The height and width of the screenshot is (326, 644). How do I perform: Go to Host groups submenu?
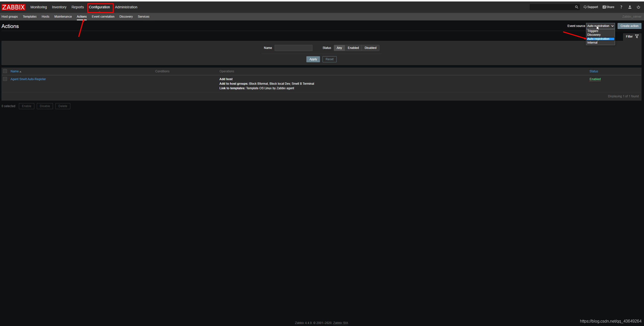click(10, 17)
